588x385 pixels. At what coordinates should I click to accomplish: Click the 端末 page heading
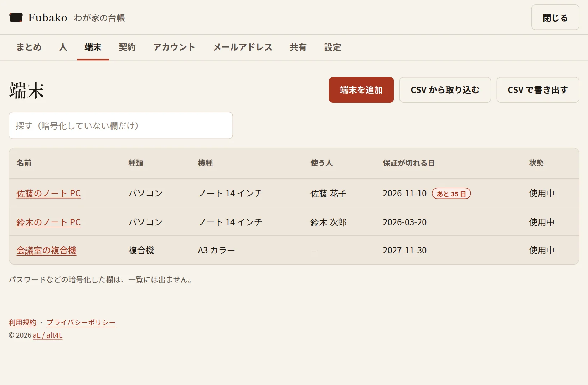point(27,91)
